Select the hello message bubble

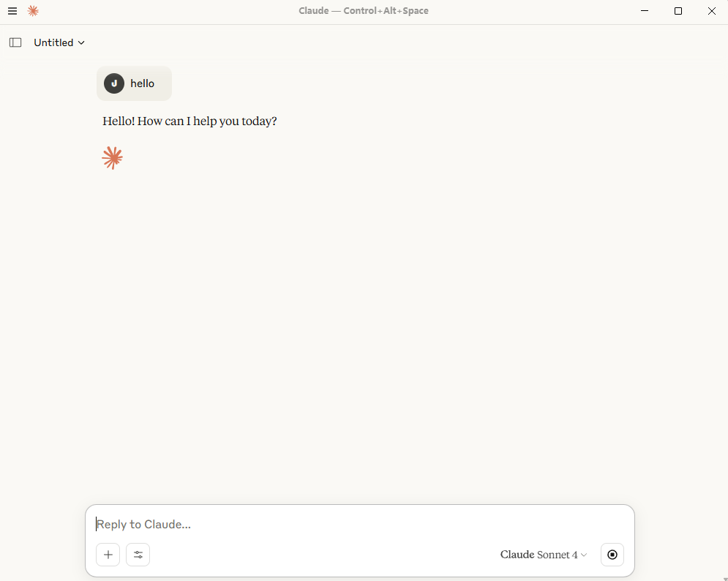click(x=134, y=83)
